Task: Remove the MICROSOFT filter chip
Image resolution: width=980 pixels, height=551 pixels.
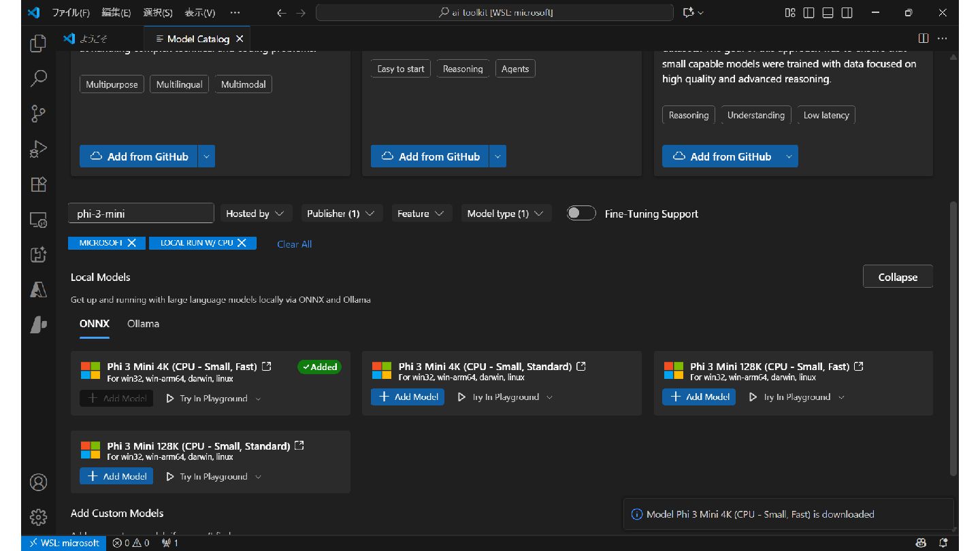Action: (x=131, y=243)
